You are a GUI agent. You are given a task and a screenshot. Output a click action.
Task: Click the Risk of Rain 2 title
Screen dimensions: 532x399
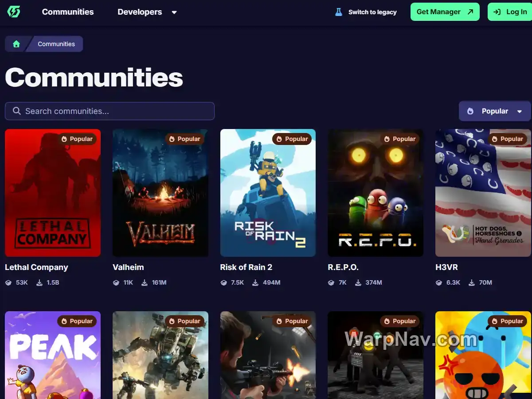pos(246,267)
